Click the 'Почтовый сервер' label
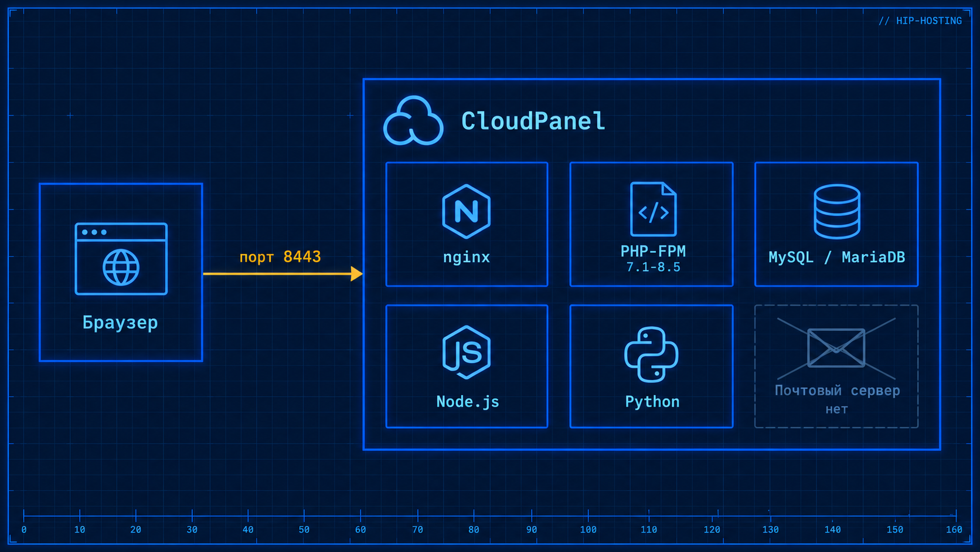The image size is (980, 552). [837, 391]
